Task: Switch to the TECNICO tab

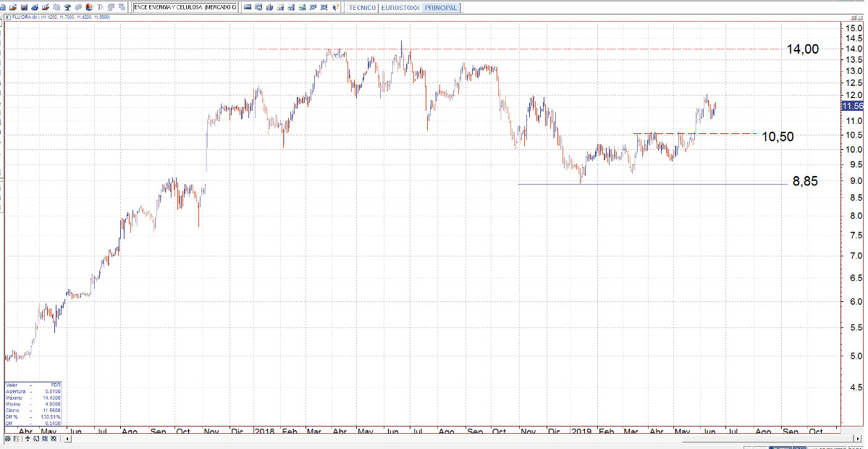Action: pos(362,7)
